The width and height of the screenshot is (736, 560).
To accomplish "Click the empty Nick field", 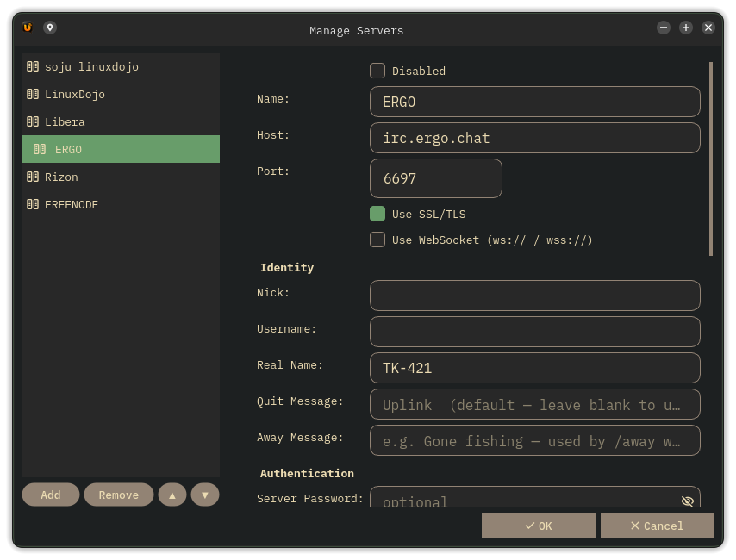I will click(x=535, y=296).
